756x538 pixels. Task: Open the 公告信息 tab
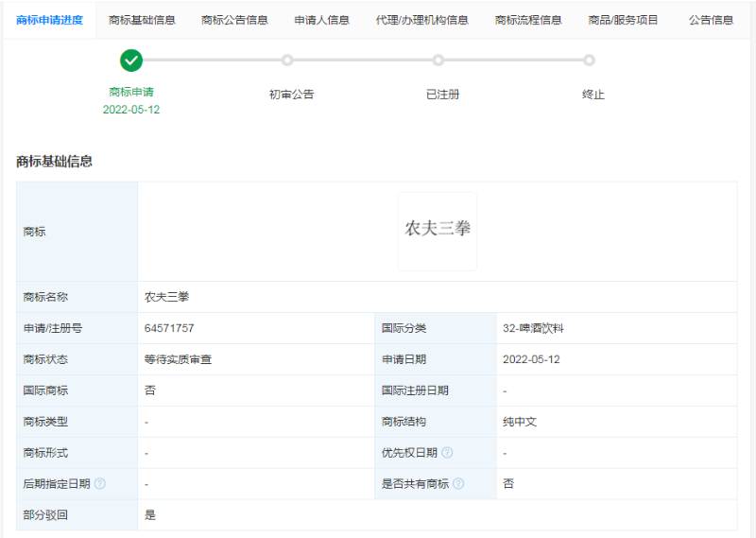pos(712,20)
